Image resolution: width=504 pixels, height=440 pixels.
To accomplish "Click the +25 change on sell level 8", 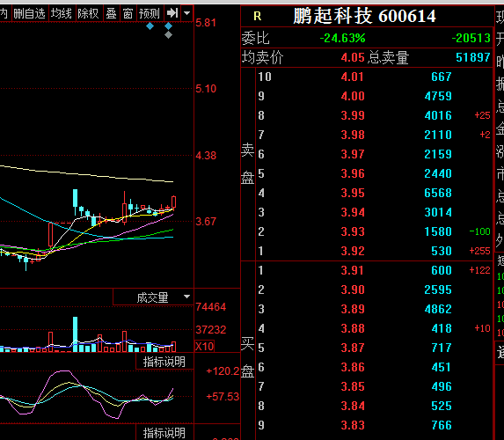I will [483, 115].
